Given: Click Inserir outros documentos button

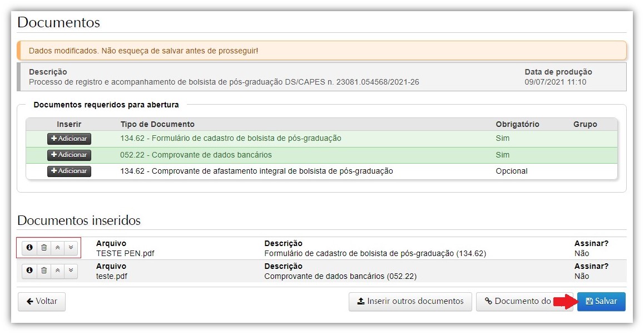Looking at the screenshot, I should click(x=410, y=301).
